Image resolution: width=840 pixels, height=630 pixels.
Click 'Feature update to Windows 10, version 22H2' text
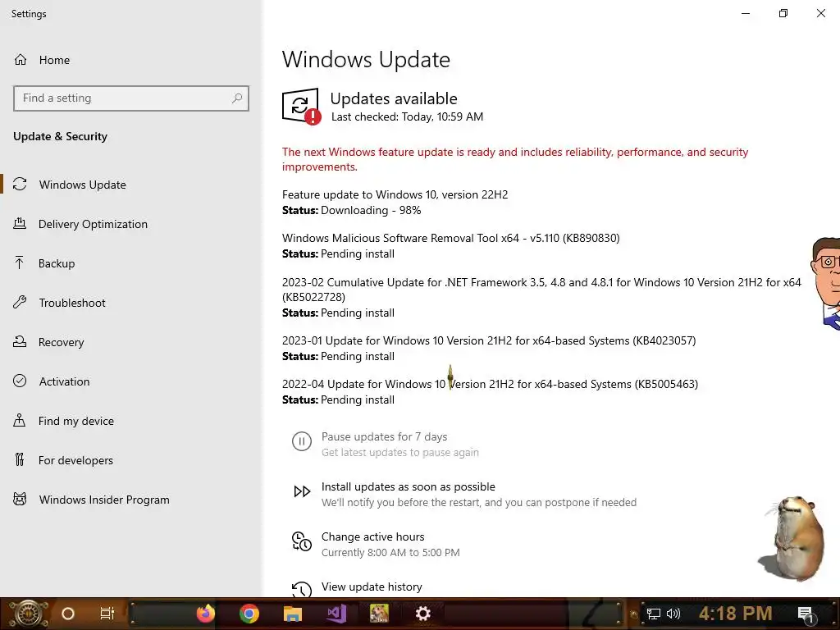coord(395,194)
